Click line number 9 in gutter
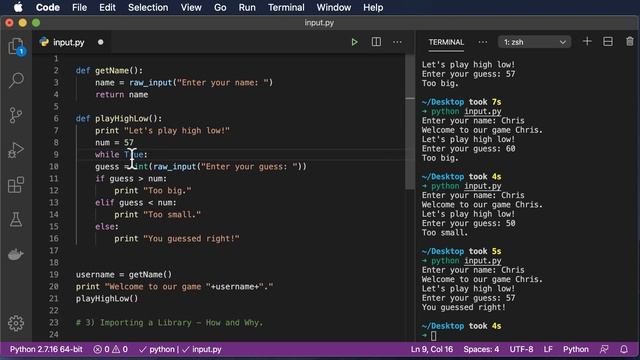 pos(56,154)
